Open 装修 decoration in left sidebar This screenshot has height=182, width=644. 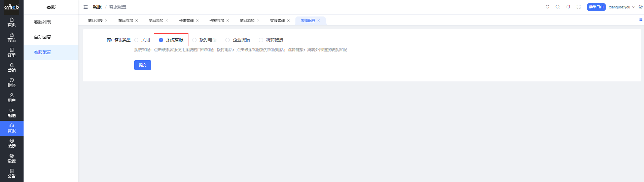12,143
